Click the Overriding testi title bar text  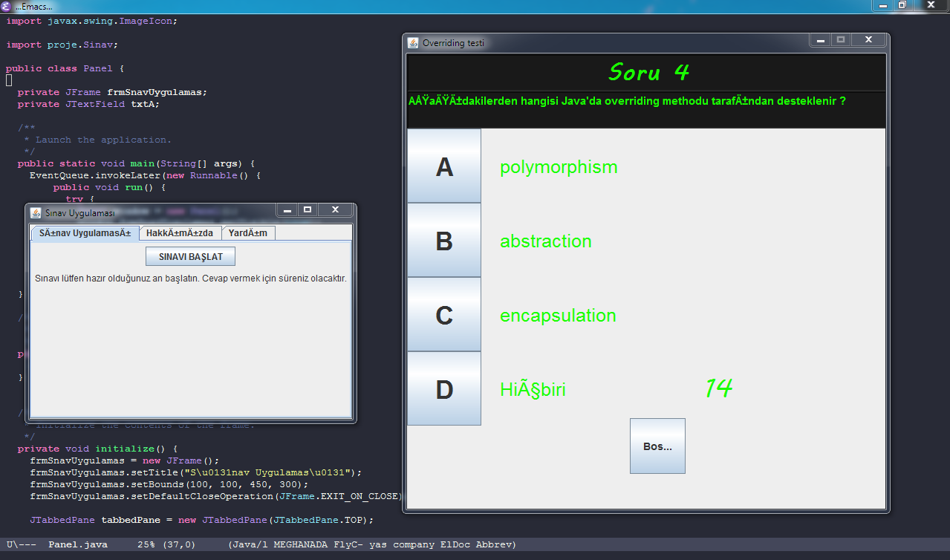pos(453,43)
